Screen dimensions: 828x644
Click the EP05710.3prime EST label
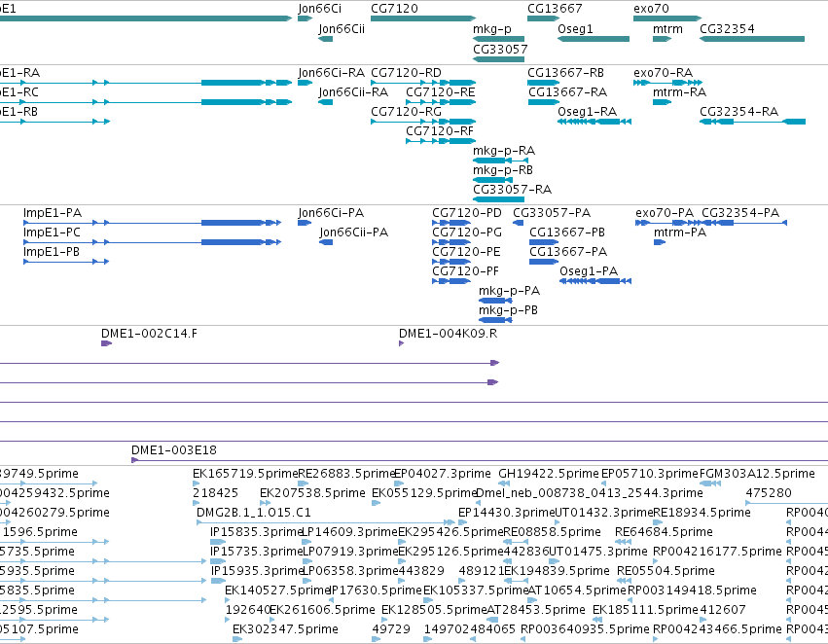[650, 474]
